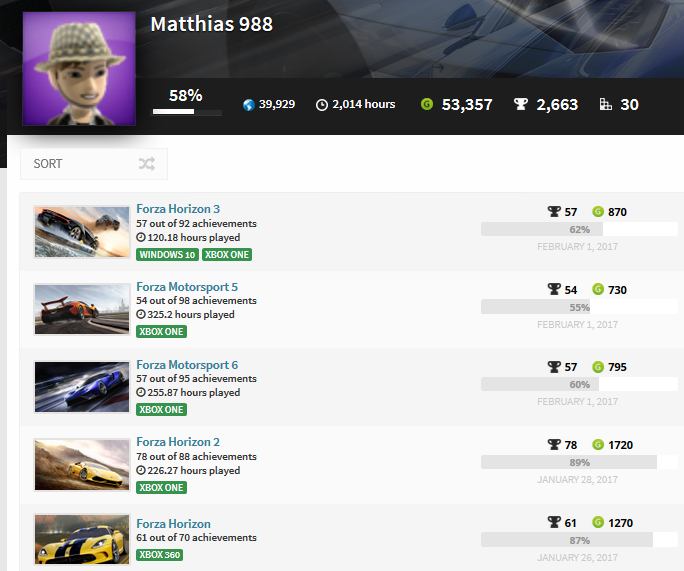684x571 pixels.
Task: Open the Forza Motorsport 6 game link
Action: (x=187, y=365)
